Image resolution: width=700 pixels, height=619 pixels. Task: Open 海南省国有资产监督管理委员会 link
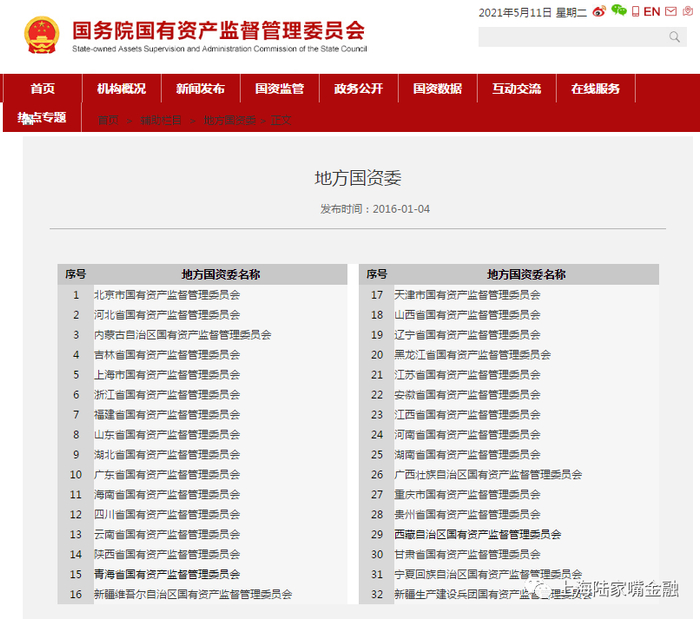pos(167,495)
